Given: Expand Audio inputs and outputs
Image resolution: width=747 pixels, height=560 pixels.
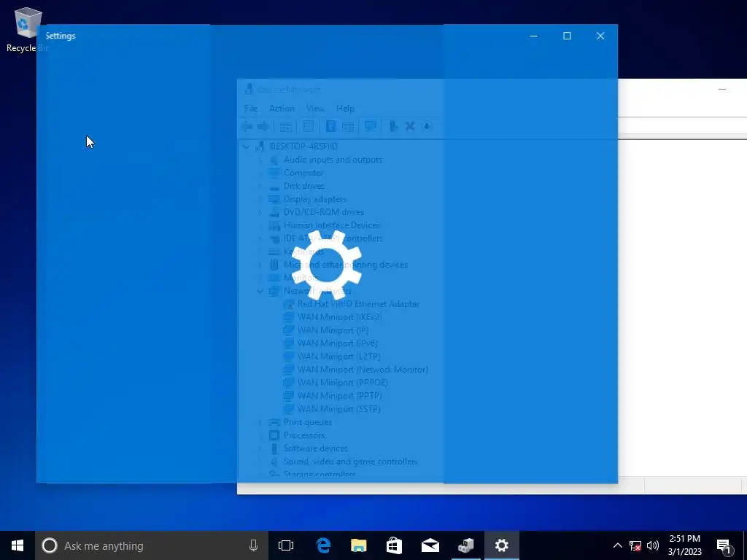Looking at the screenshot, I should pyautogui.click(x=260, y=160).
